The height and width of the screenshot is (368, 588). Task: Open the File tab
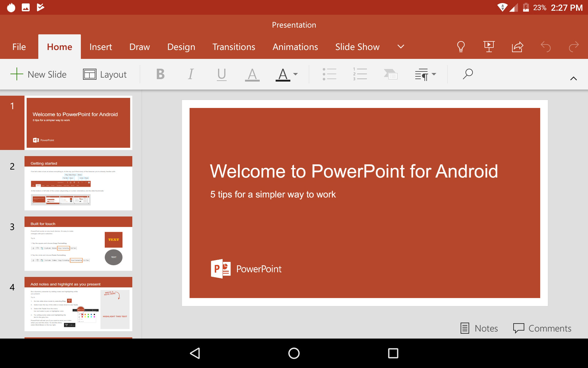tap(19, 47)
